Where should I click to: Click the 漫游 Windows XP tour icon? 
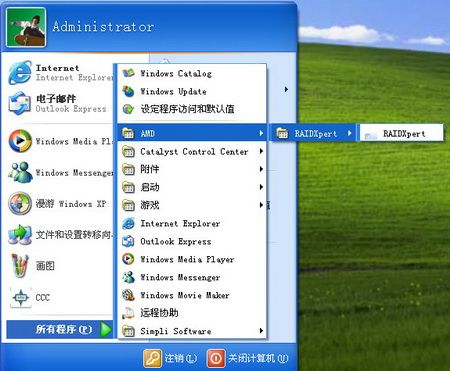tap(20, 203)
